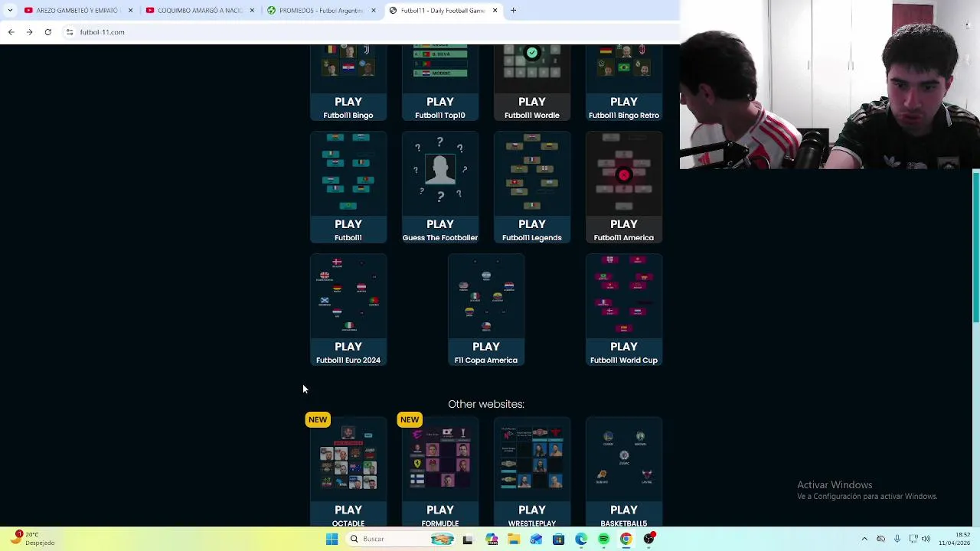
Task: Expand the tab search dropdown
Action: (x=9, y=11)
